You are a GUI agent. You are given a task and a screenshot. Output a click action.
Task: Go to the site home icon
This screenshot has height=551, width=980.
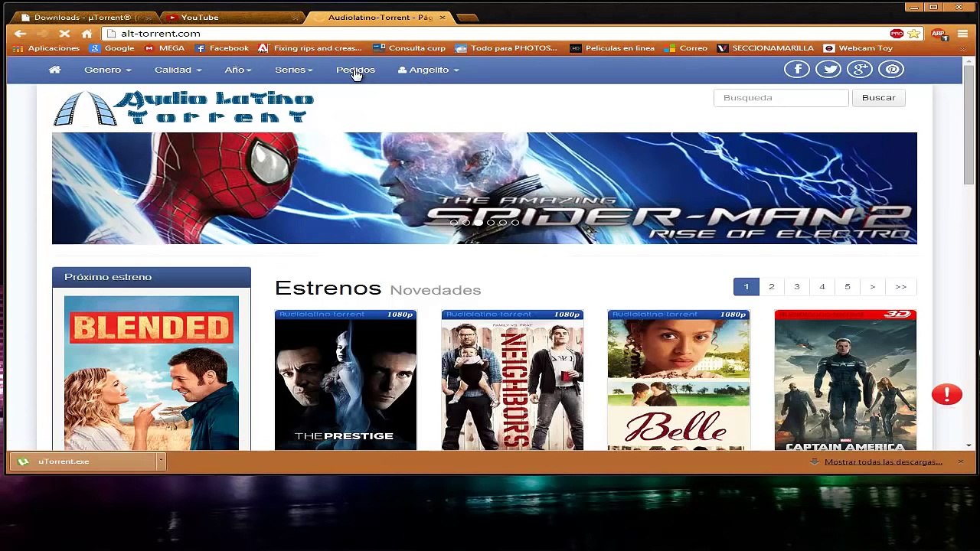tap(54, 70)
